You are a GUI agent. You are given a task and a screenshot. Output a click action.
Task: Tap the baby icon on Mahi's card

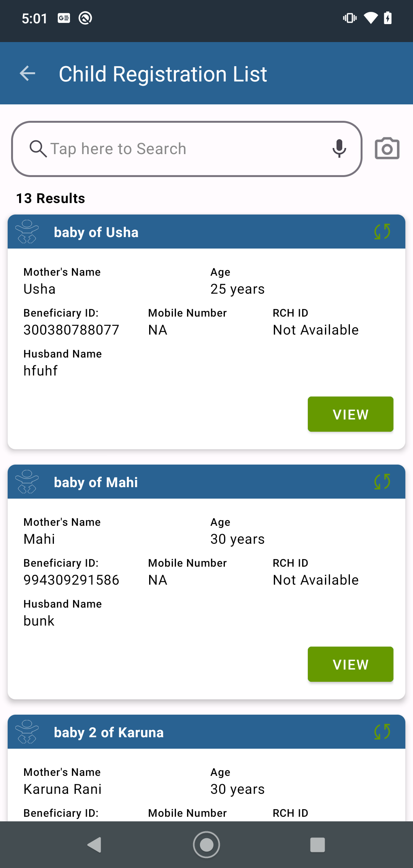coord(27,482)
